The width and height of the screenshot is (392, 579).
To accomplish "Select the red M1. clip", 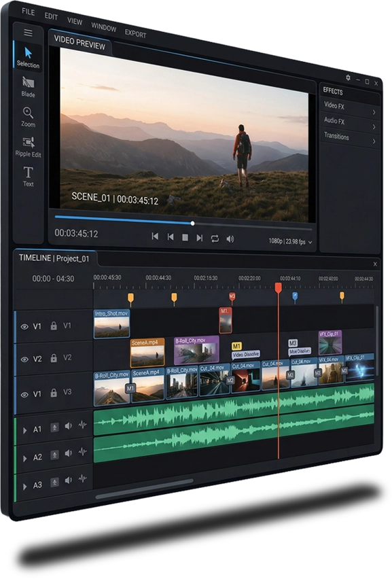I will click(225, 320).
